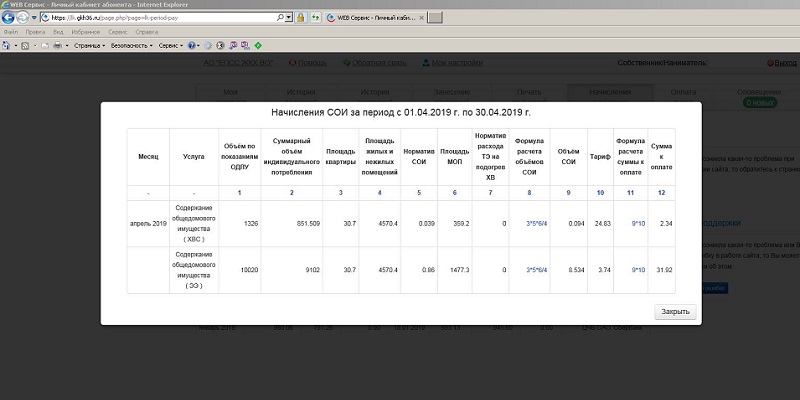
Task: Click the gear icon in command bar
Action: [x=208, y=45]
